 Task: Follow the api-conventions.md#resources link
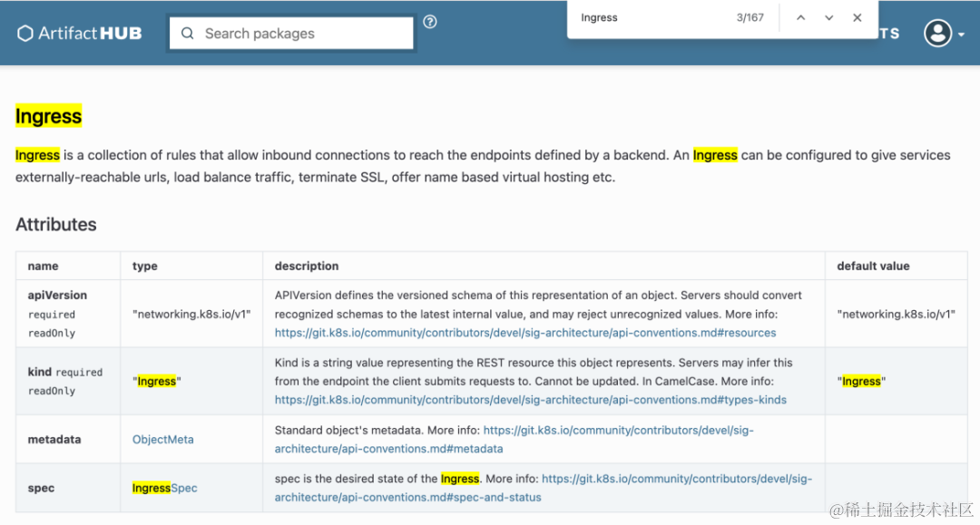[525, 333]
